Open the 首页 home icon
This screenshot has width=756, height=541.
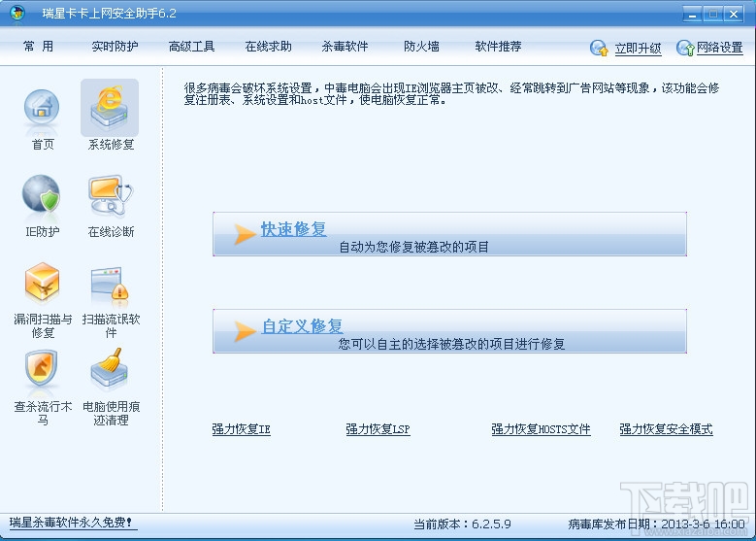tap(42, 110)
